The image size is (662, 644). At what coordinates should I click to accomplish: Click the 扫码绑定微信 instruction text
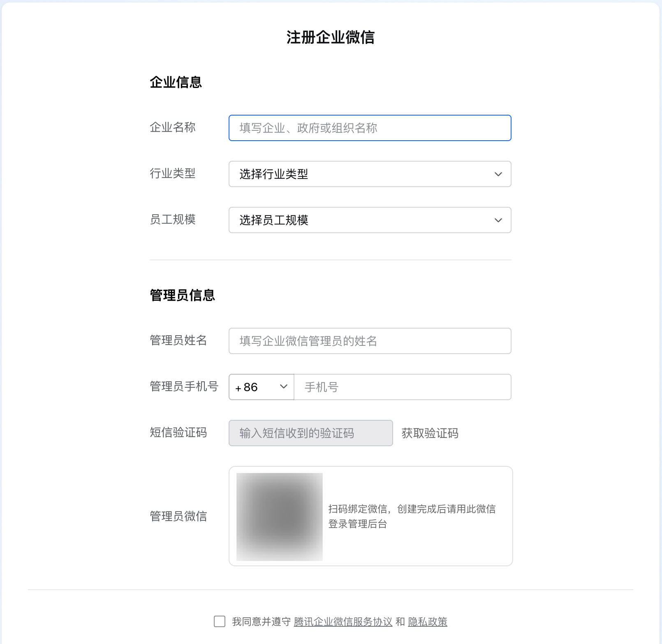[412, 517]
